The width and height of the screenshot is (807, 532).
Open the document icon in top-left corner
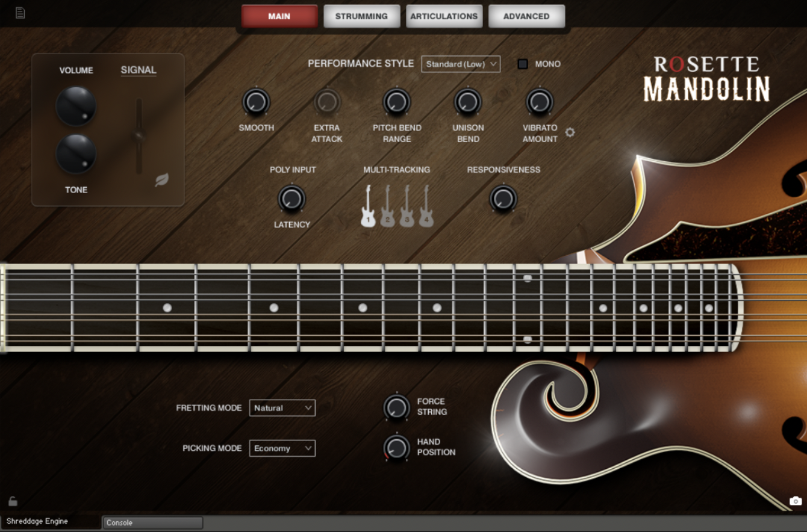coord(20,12)
